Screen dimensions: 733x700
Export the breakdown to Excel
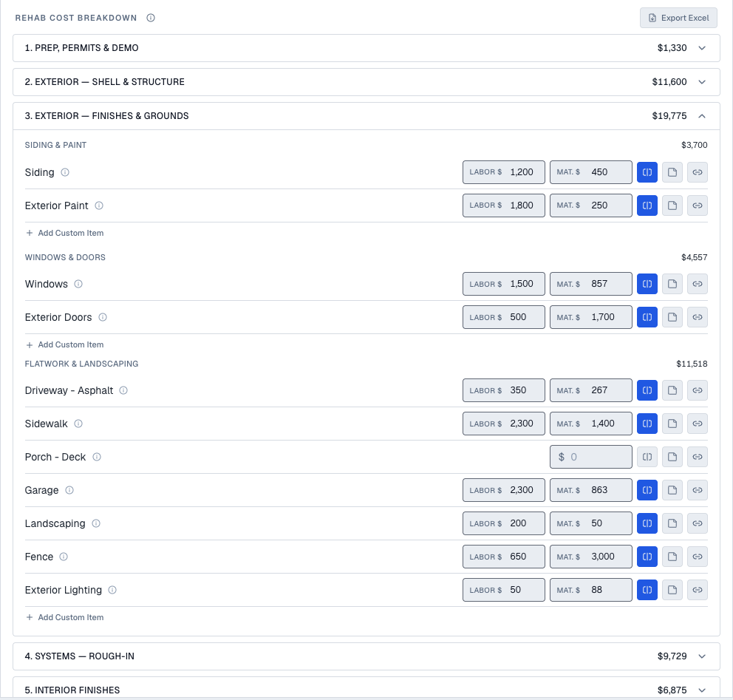(678, 18)
